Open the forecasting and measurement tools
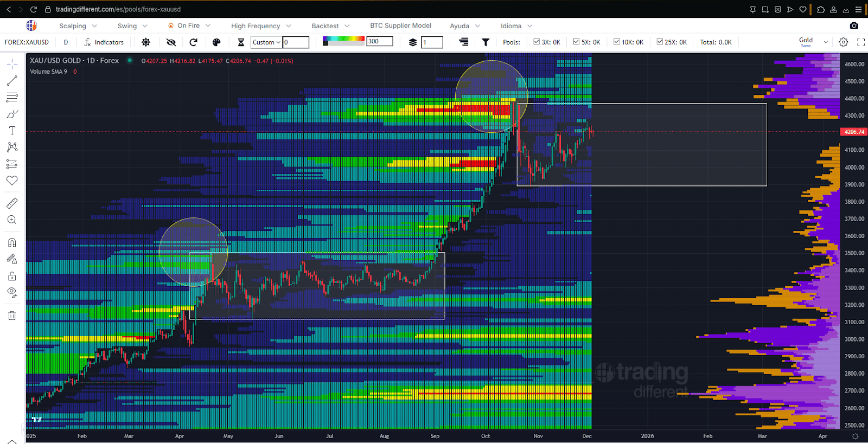Viewport: 868px width, 444px height. 12,164
